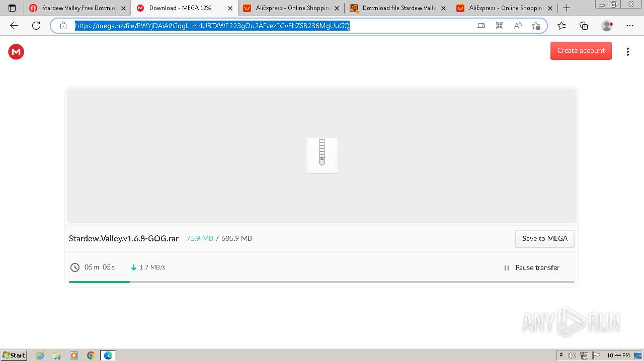The height and width of the screenshot is (362, 644).
Task: Go back to the previous page
Action: pyautogui.click(x=14, y=26)
